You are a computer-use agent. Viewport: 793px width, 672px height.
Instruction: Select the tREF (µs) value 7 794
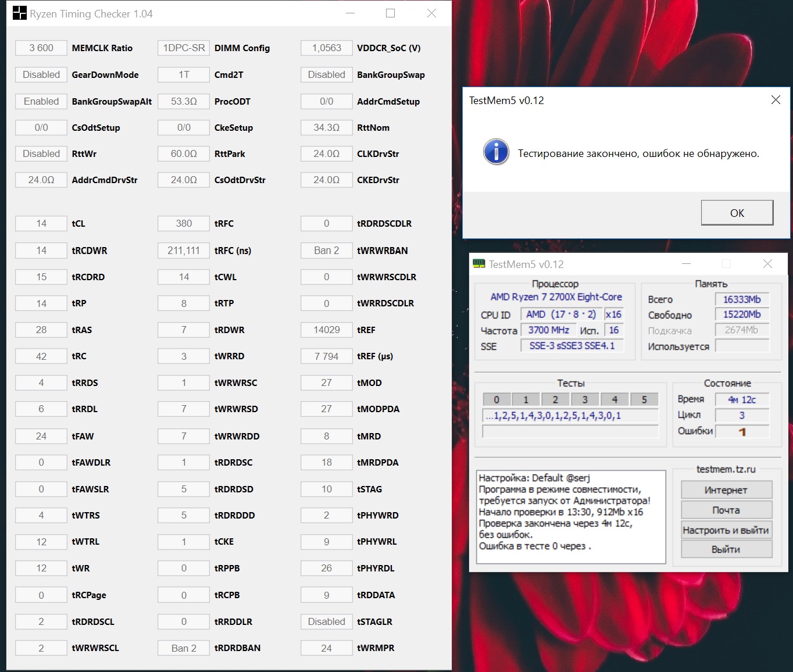point(327,356)
